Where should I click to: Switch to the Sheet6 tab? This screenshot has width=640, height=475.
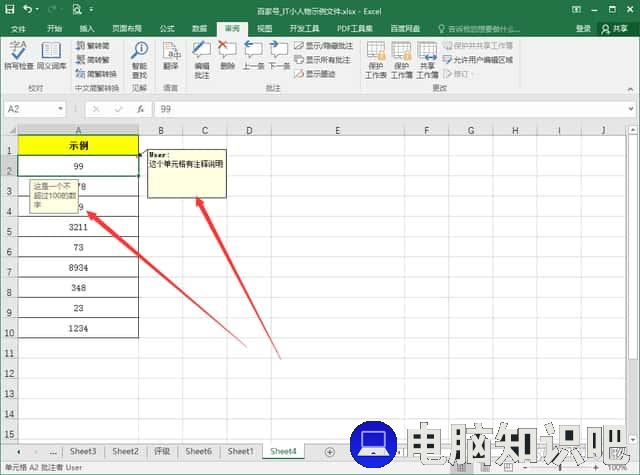pyautogui.click(x=198, y=451)
